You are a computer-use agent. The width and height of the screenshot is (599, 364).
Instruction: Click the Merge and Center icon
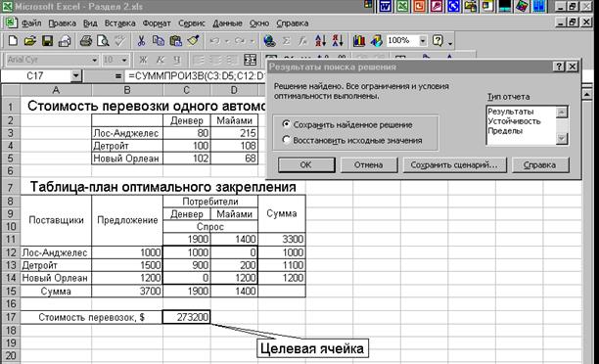[250, 60]
